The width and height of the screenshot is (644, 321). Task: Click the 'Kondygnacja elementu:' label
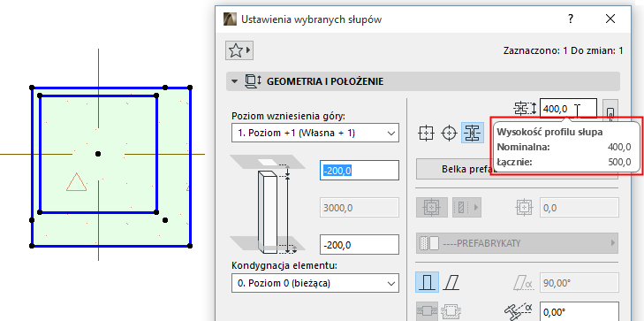pyautogui.click(x=284, y=266)
